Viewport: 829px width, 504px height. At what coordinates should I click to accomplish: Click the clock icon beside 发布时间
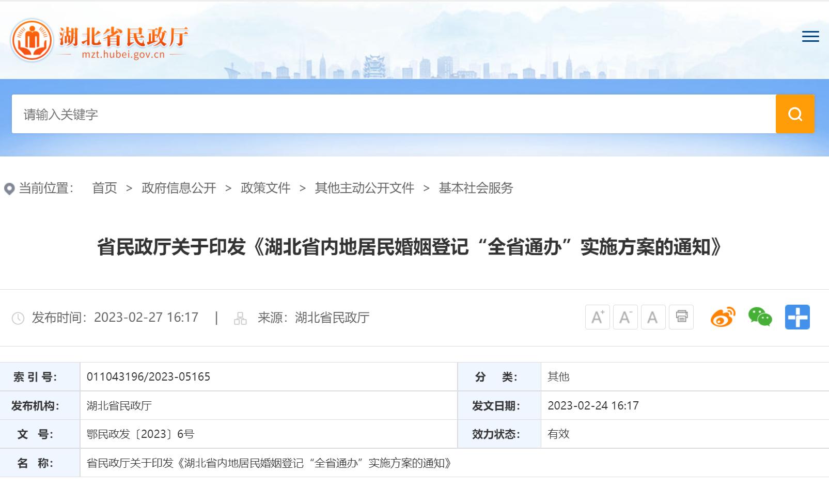click(19, 318)
